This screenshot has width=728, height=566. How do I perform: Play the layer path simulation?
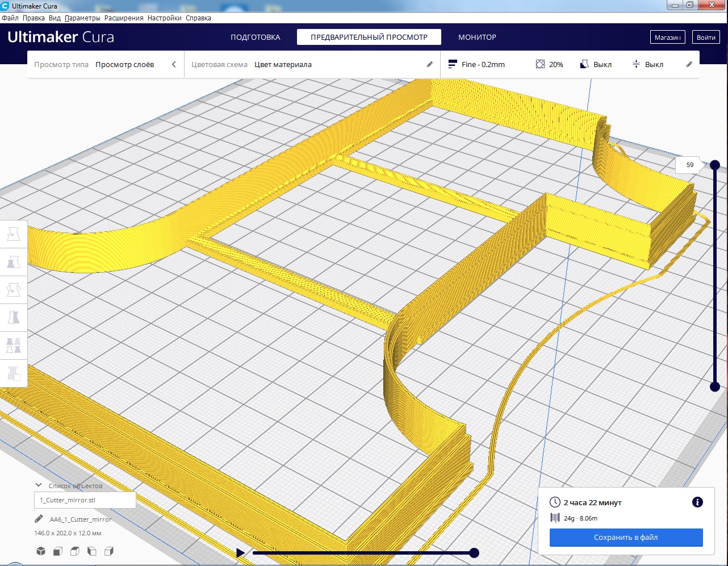[x=241, y=553]
